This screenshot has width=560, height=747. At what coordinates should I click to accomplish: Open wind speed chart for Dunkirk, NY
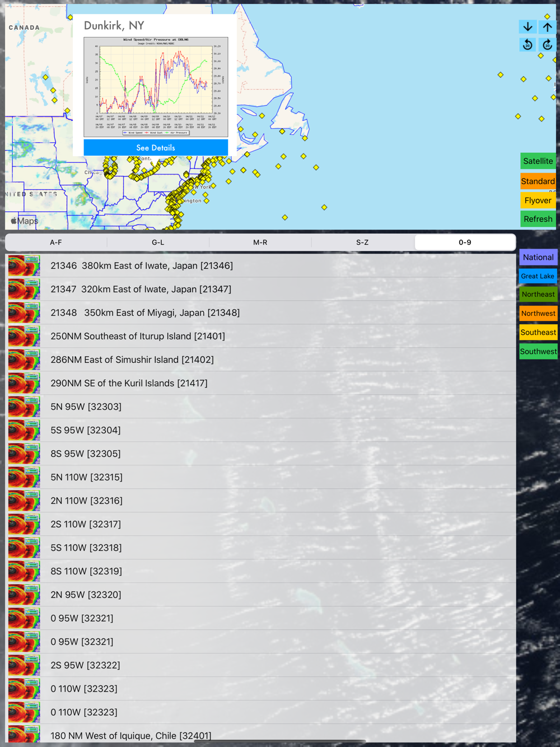(x=156, y=87)
